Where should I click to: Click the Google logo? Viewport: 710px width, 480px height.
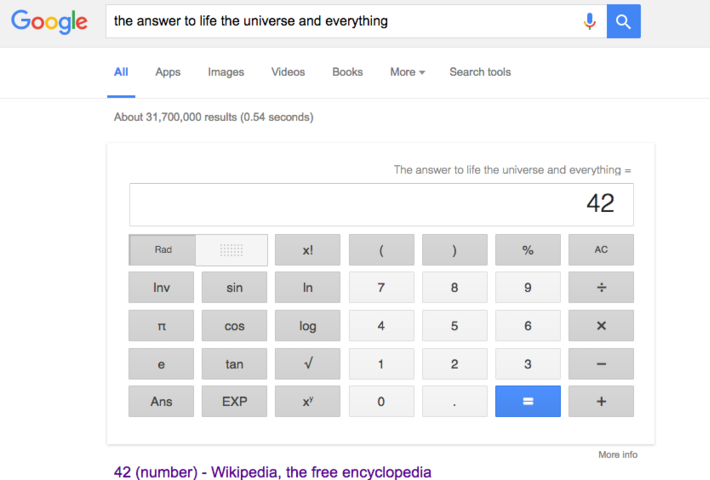pyautogui.click(x=50, y=21)
